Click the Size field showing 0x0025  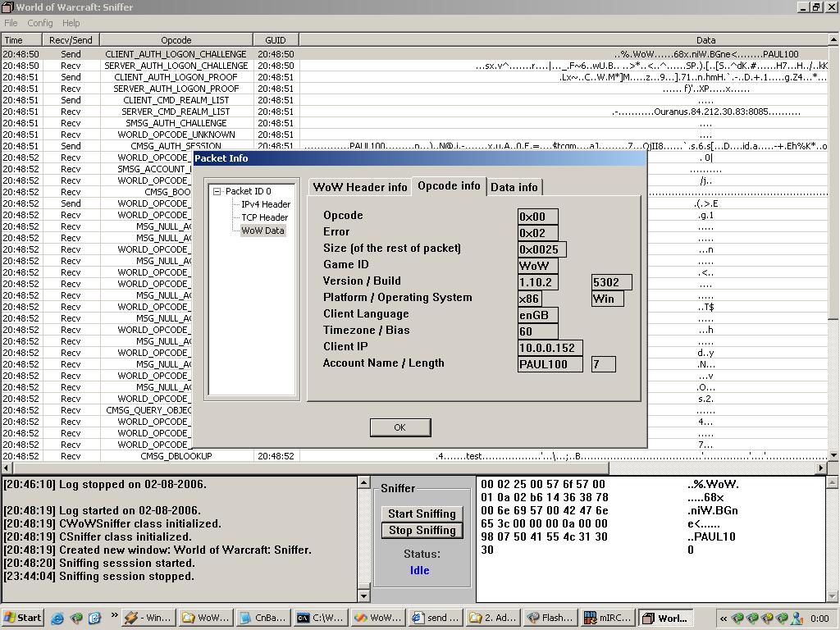pos(541,249)
